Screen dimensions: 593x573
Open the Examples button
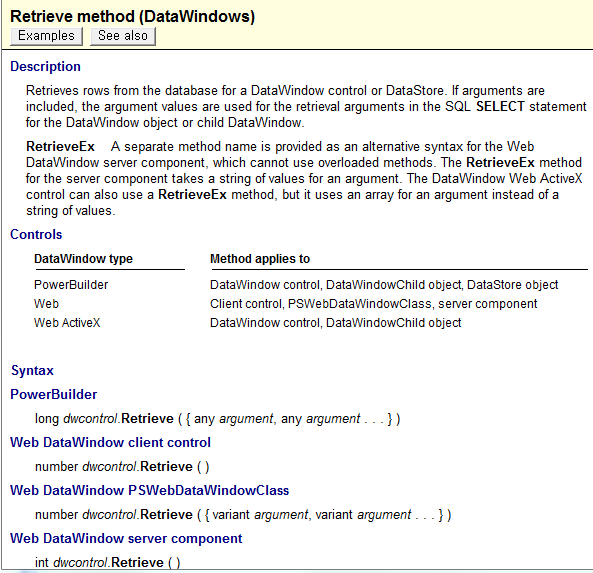click(x=46, y=36)
